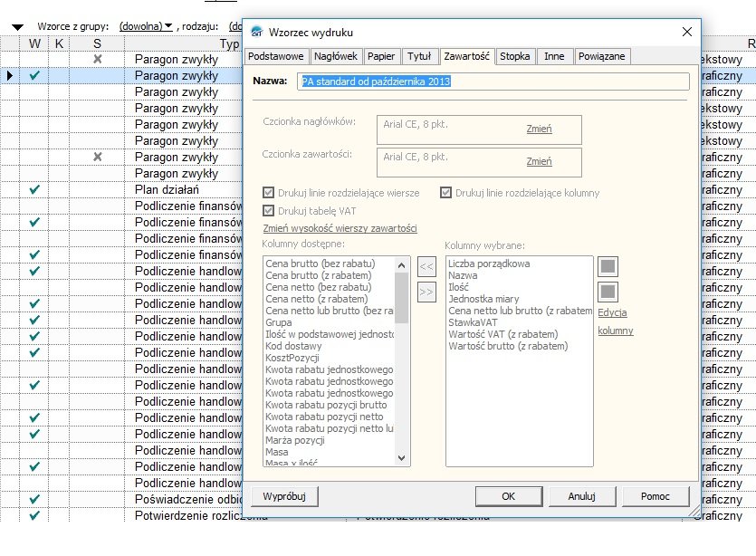Click the row pointer arrow beside highlighted Paragon zwykły

10,75
